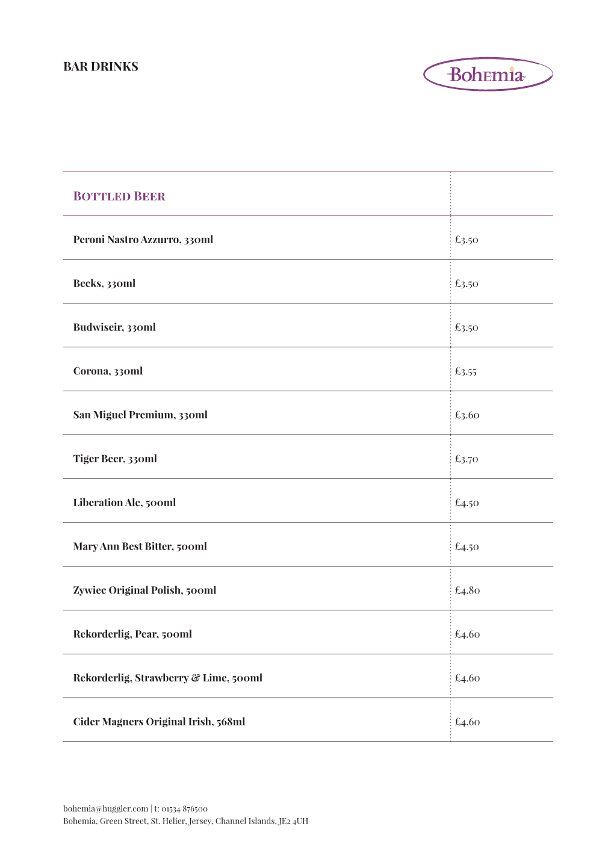The image size is (614, 868).
Task: Click the Bohemia logo
Action: [488, 75]
